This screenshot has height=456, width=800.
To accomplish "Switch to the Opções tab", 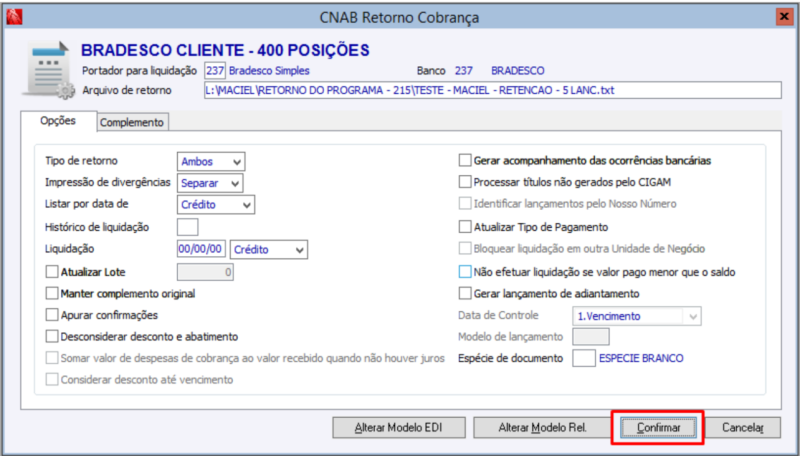I will pos(58,121).
